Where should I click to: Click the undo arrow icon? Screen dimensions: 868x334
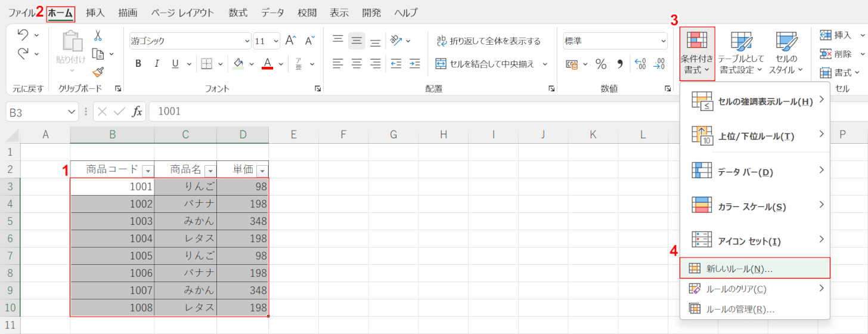[23, 35]
